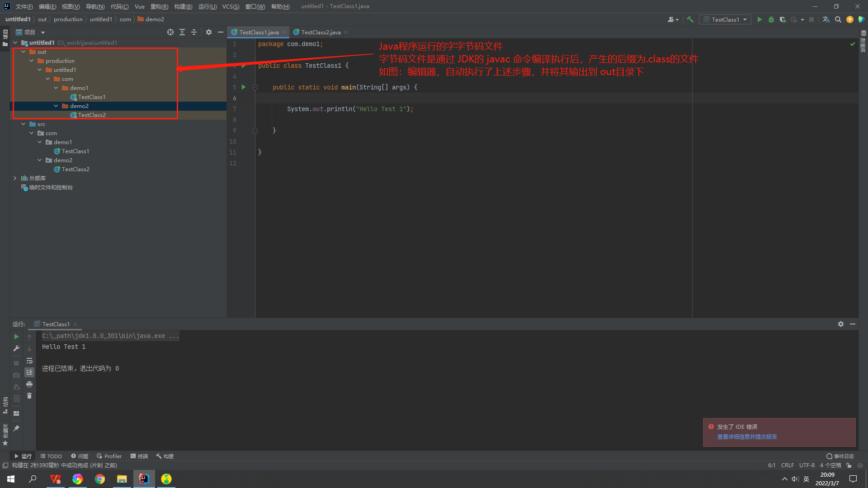
Task: Collapse the untitled1 project root node
Action: click(15, 43)
